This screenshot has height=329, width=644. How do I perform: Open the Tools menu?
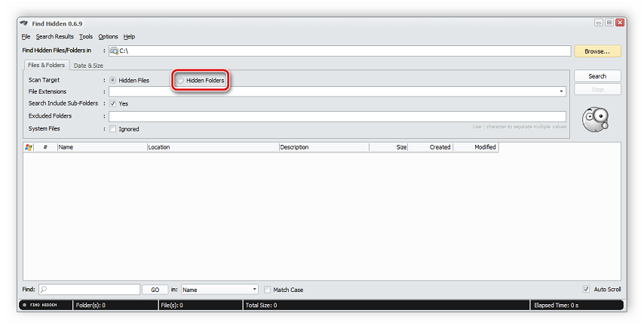pyautogui.click(x=86, y=36)
